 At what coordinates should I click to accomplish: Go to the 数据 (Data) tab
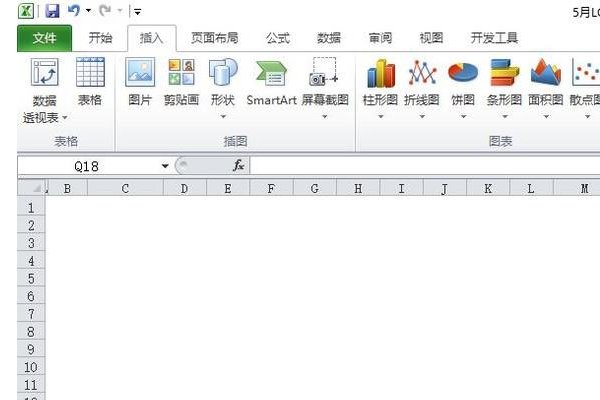[329, 38]
